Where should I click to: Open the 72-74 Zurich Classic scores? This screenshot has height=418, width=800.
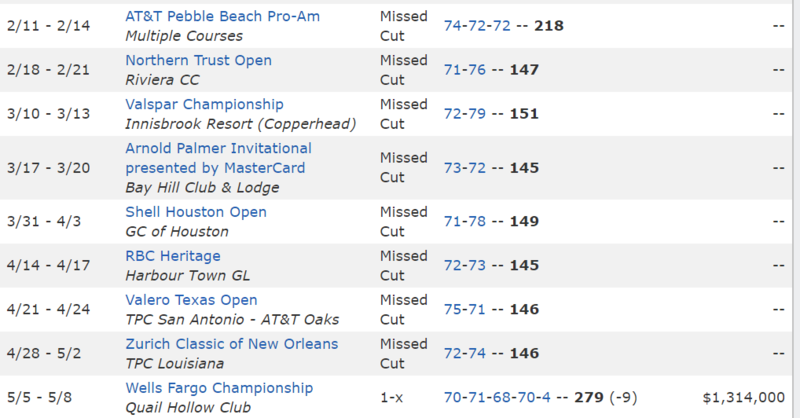[463, 354]
